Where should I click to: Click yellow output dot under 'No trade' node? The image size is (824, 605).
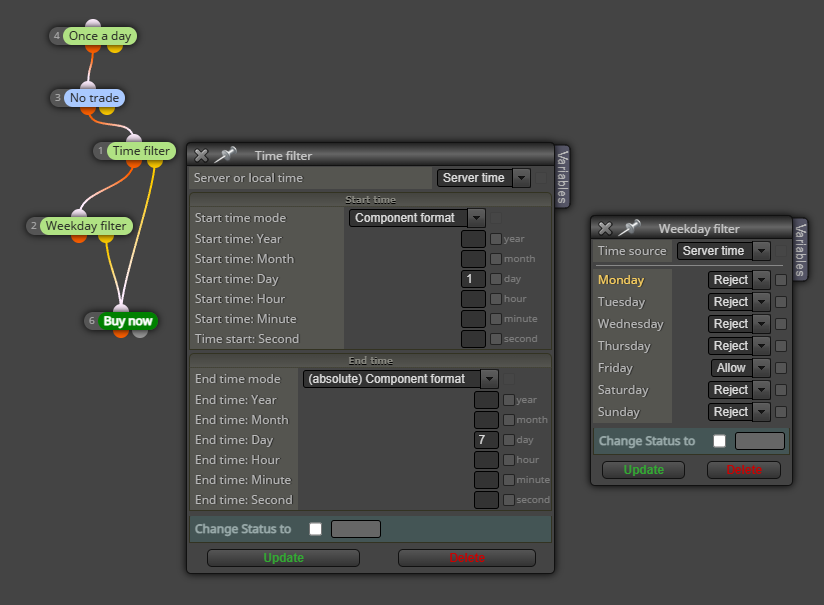point(107,110)
